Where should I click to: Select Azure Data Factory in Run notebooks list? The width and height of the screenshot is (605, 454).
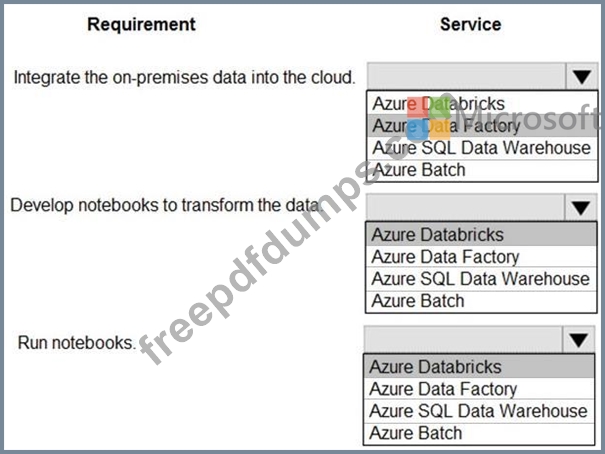[479, 389]
